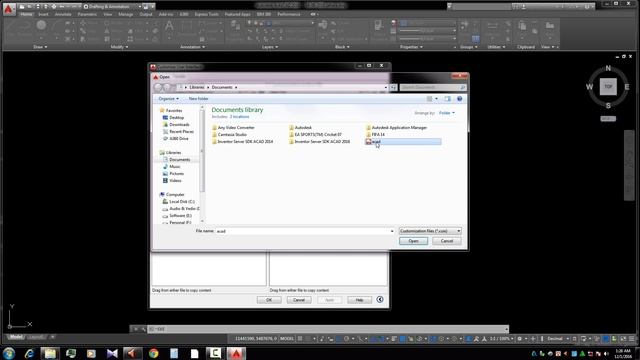Screen dimensions: 640x360
Task: Click the blue help icon in Open dialog
Action: point(460,99)
